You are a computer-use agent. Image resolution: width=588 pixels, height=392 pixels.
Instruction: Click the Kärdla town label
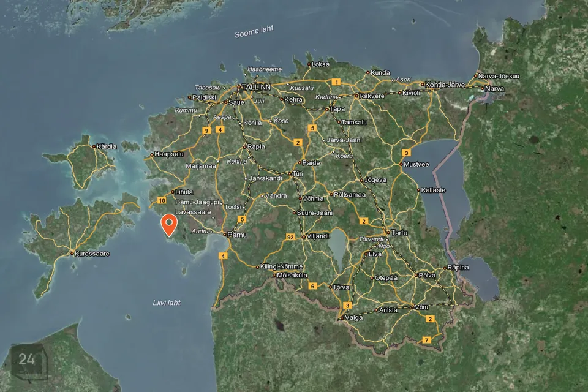107,146
